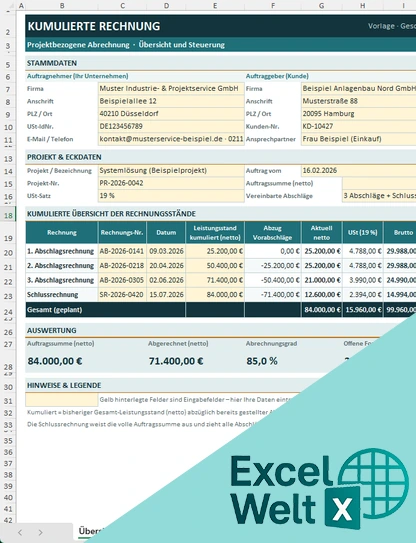Screen dimensions: 416x543
Task: Select column E header
Action: (215, 6)
